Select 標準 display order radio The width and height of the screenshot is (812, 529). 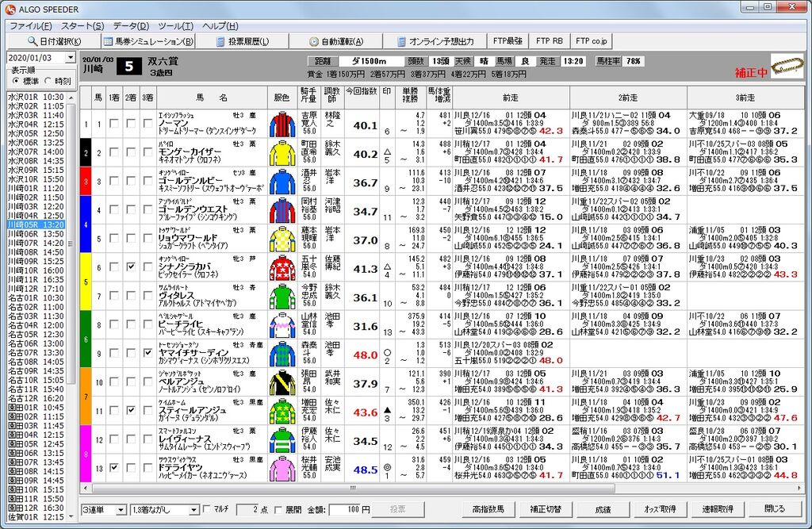point(16,81)
